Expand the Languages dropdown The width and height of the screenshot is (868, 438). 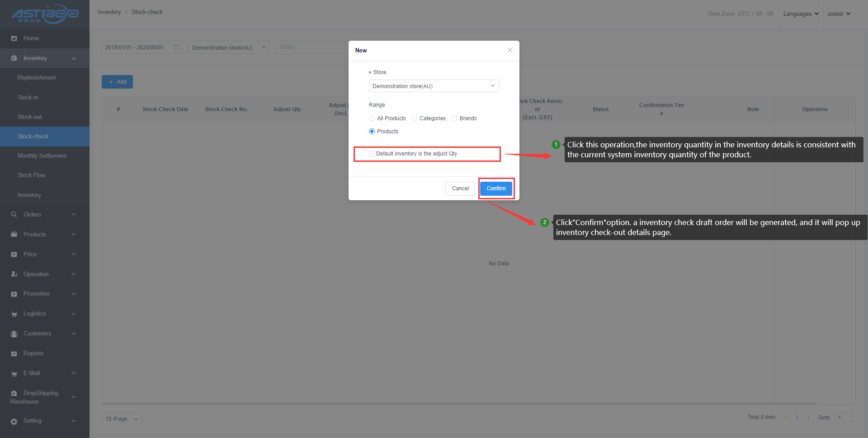tap(801, 14)
